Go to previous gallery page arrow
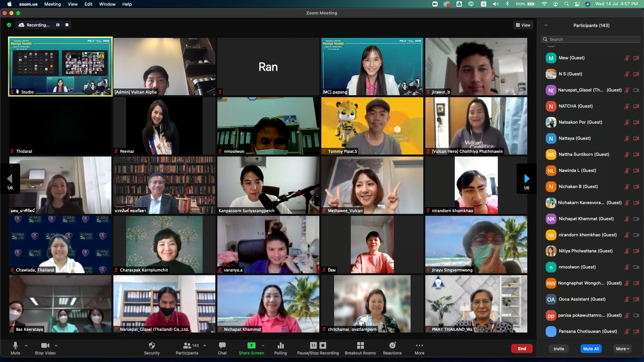644x362 pixels. click(x=9, y=179)
